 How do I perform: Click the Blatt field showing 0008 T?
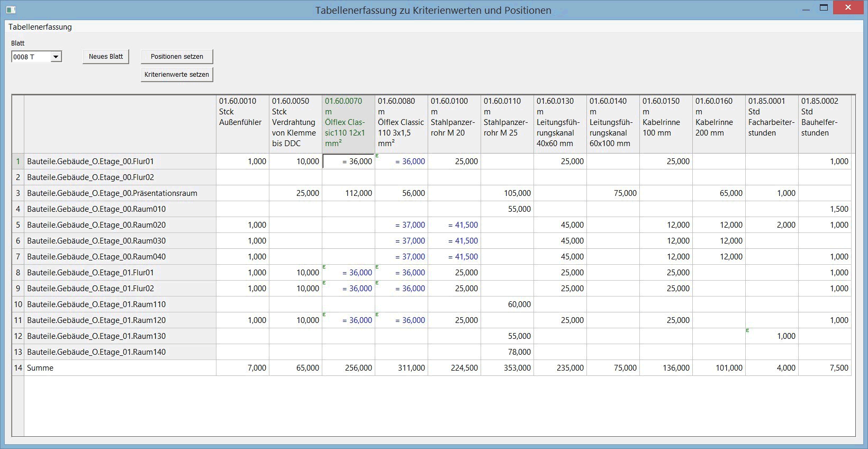[x=31, y=57]
